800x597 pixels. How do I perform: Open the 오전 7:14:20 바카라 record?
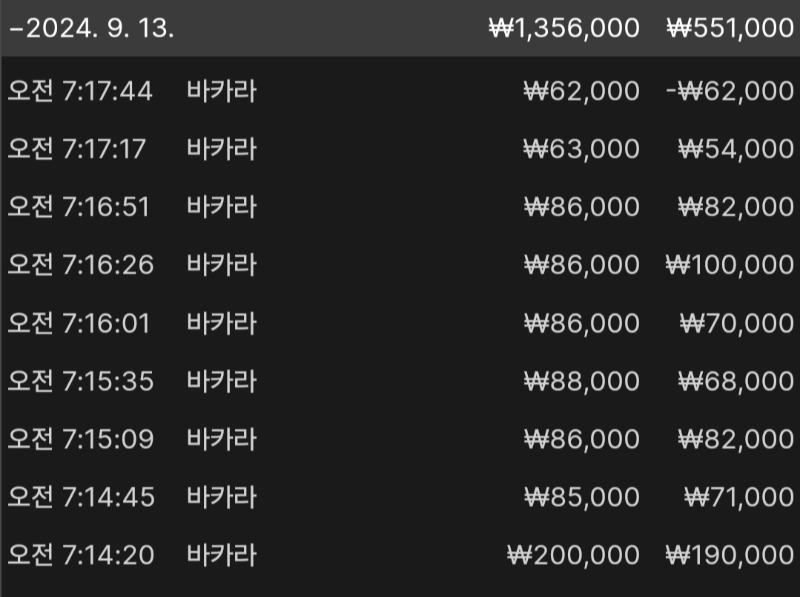[400, 555]
